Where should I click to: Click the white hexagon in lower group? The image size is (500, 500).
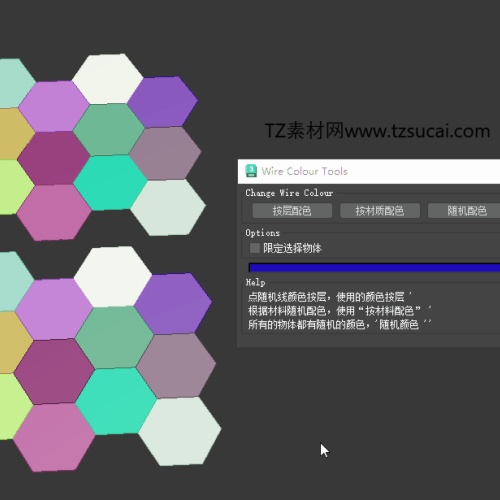click(113, 276)
